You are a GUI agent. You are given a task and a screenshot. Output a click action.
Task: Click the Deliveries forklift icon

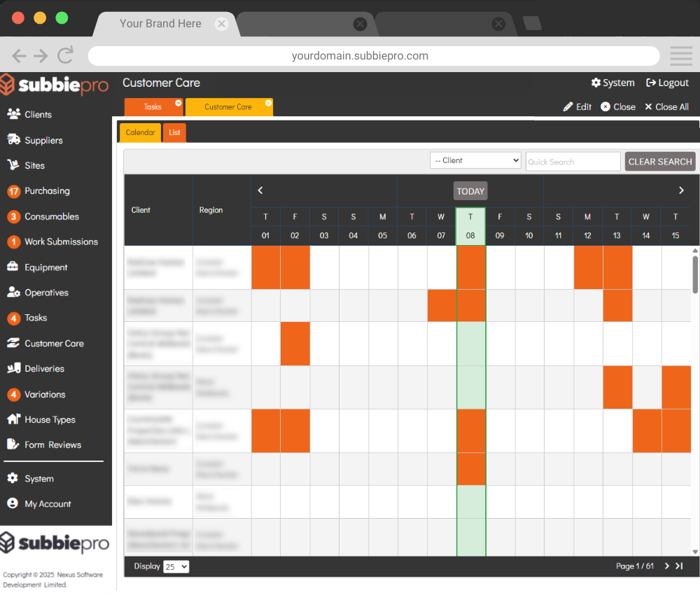pyautogui.click(x=13, y=368)
